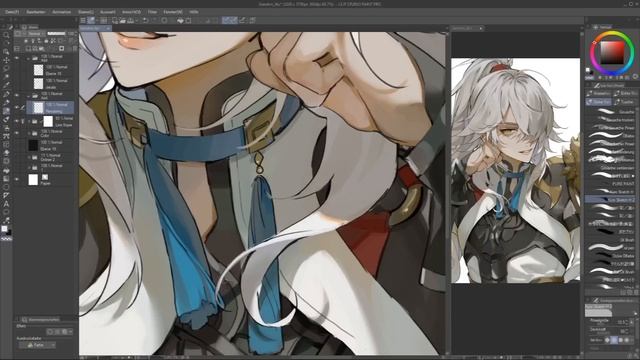Expand the Color layer folder
Screen dimensions: 640x360
[29, 133]
